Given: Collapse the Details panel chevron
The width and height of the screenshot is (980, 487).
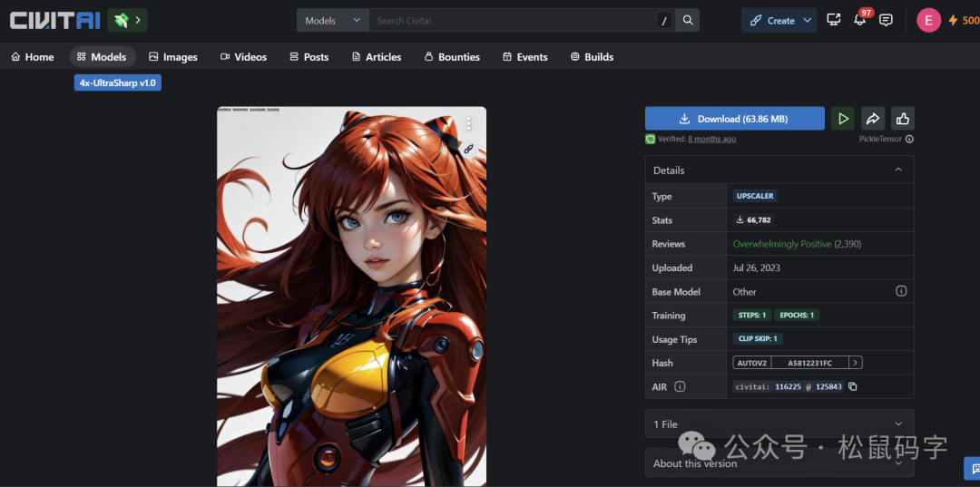Looking at the screenshot, I should (898, 170).
